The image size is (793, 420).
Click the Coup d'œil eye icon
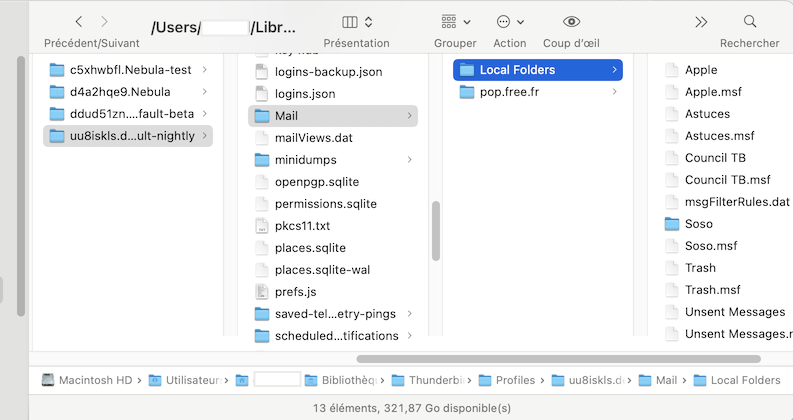point(571,21)
